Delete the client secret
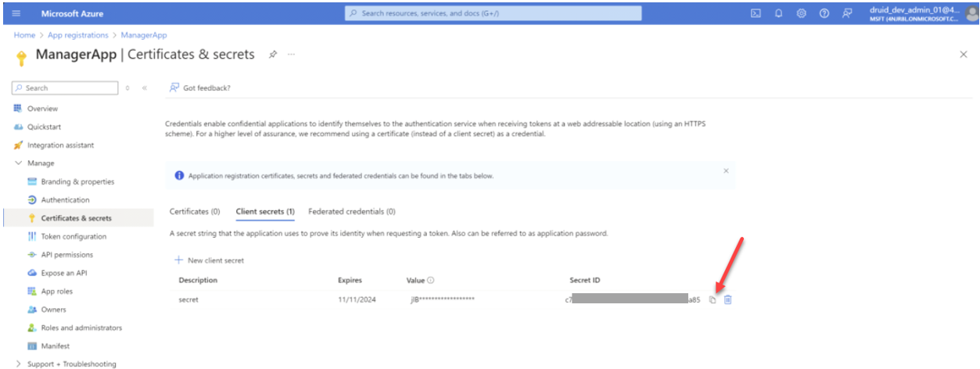 click(x=728, y=299)
